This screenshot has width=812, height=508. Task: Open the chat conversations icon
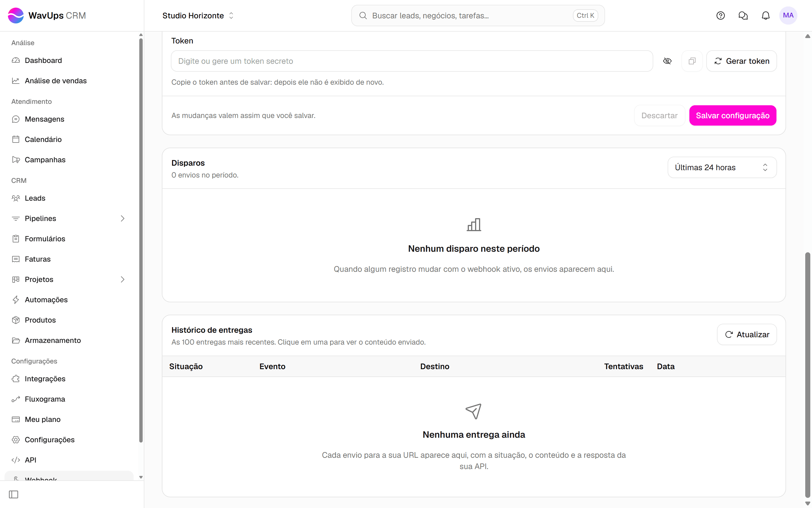743,16
